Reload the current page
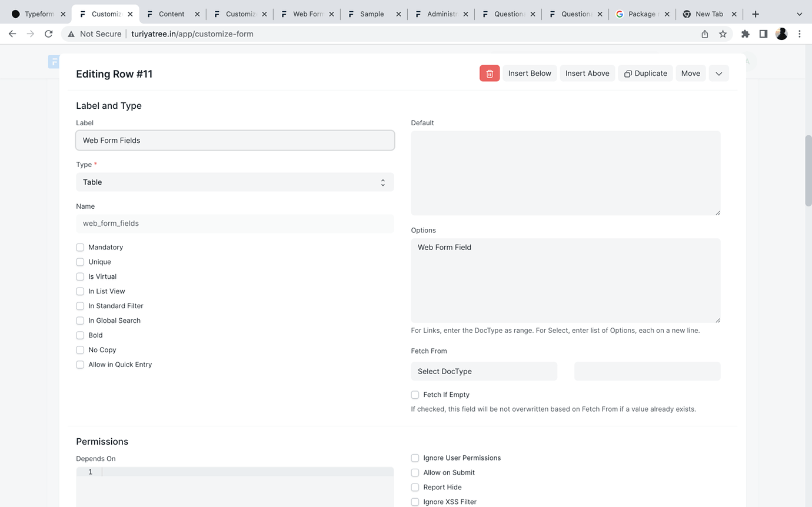The width and height of the screenshot is (812, 507). point(49,34)
